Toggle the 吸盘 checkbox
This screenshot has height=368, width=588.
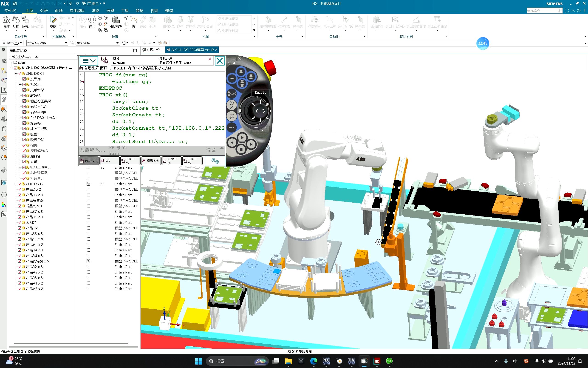24,134
